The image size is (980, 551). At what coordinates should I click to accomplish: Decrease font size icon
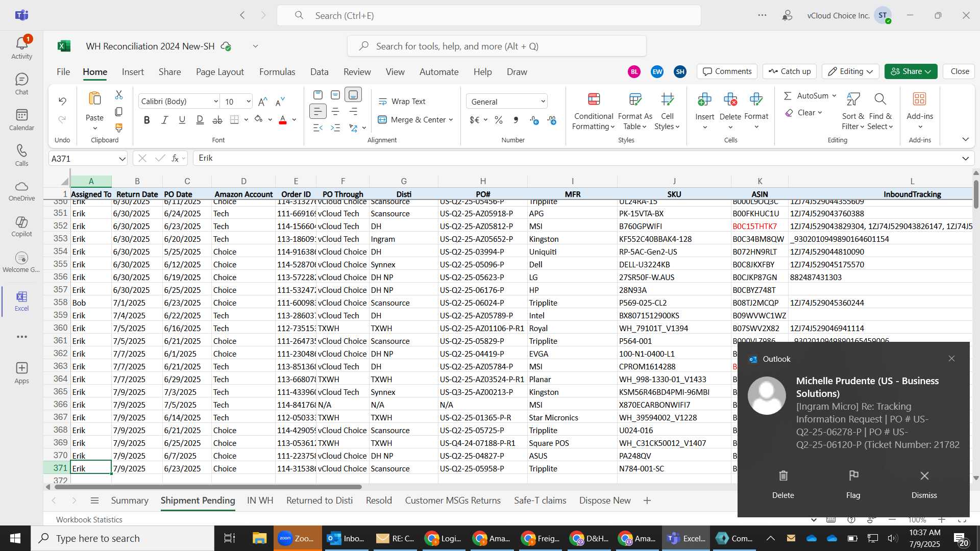click(x=280, y=102)
